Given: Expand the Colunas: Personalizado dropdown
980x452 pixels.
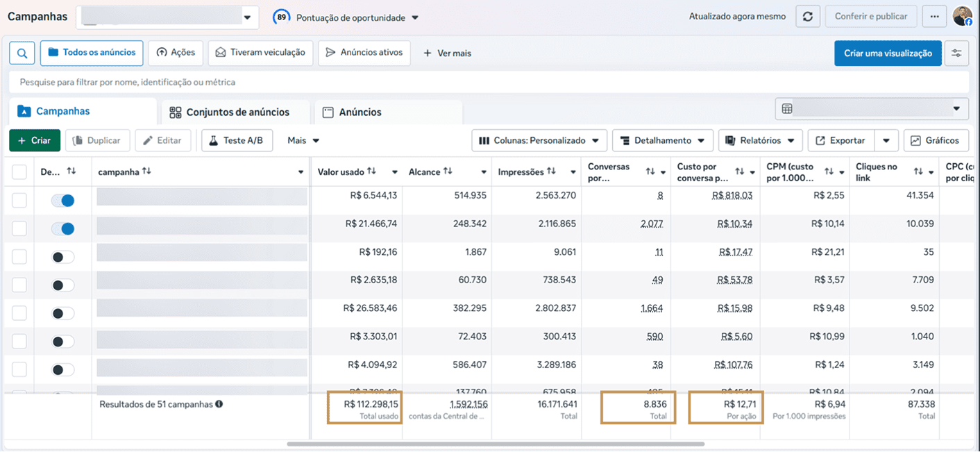Looking at the screenshot, I should tap(539, 140).
